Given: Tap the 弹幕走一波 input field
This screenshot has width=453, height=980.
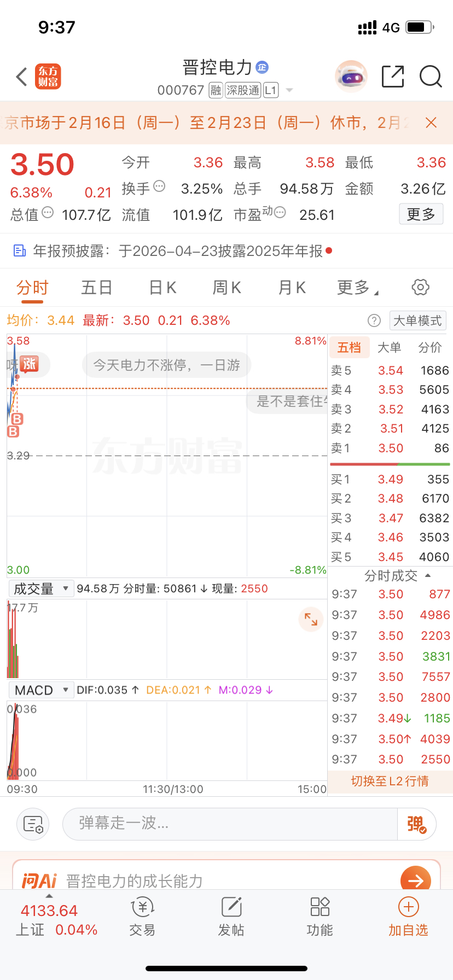Looking at the screenshot, I should (230, 824).
